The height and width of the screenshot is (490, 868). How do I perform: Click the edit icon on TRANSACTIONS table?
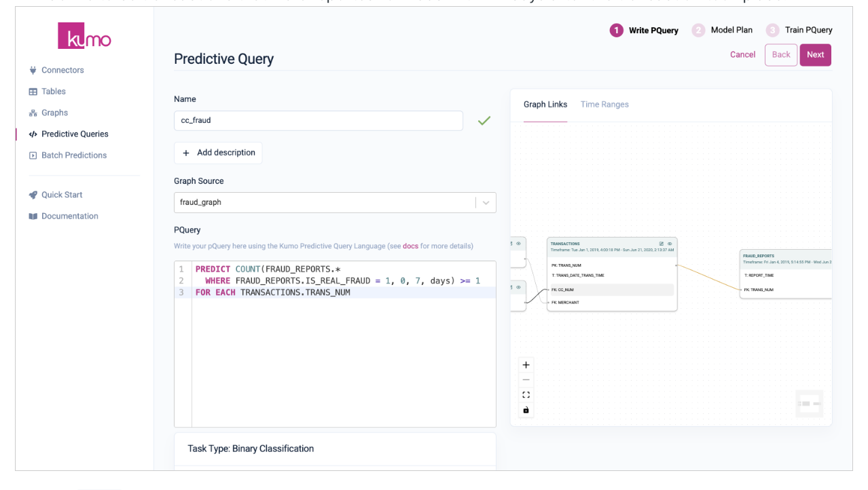(x=662, y=243)
